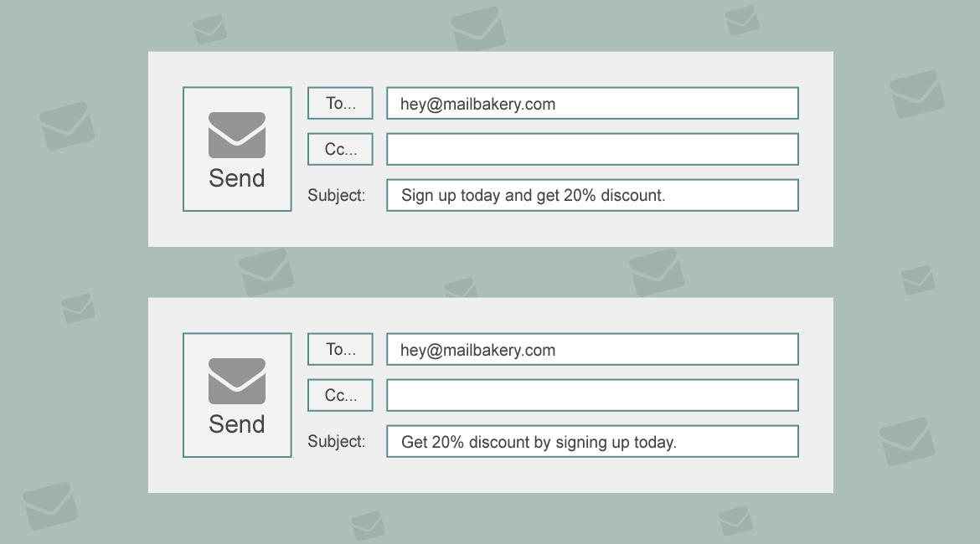The width and height of the screenshot is (980, 544).
Task: Click the envelope icon above the first Send label
Action: [237, 135]
